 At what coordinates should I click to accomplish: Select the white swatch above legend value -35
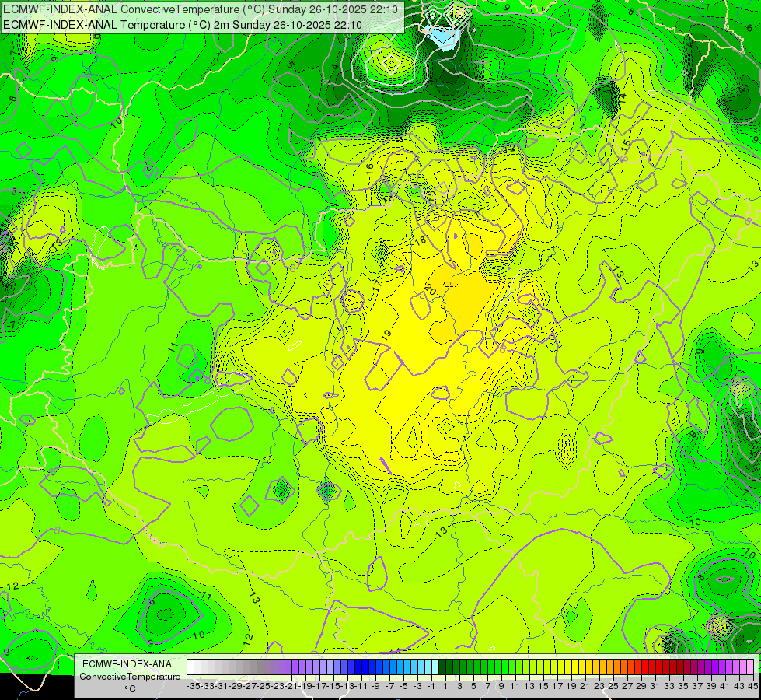190,667
